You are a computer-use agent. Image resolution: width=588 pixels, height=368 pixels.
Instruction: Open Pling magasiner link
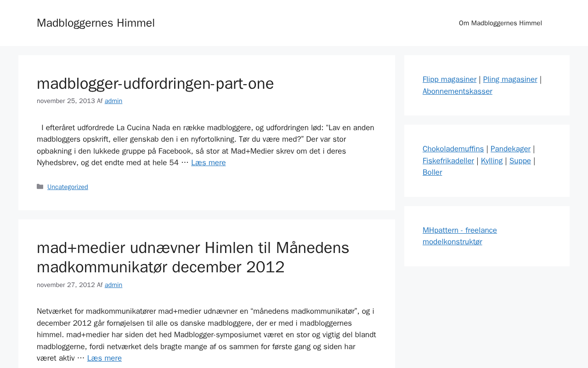[x=510, y=79]
